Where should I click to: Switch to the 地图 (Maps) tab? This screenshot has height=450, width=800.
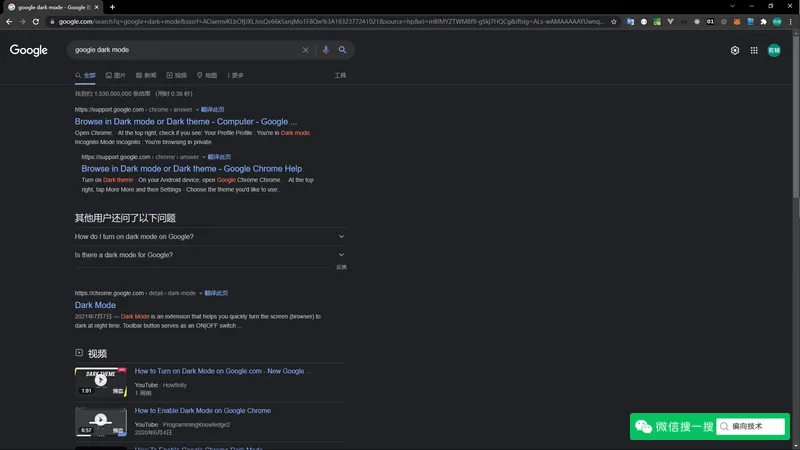coord(207,76)
